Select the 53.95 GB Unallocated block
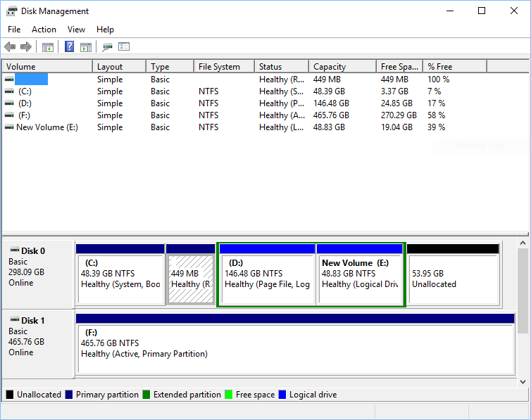This screenshot has width=531, height=420. point(453,274)
